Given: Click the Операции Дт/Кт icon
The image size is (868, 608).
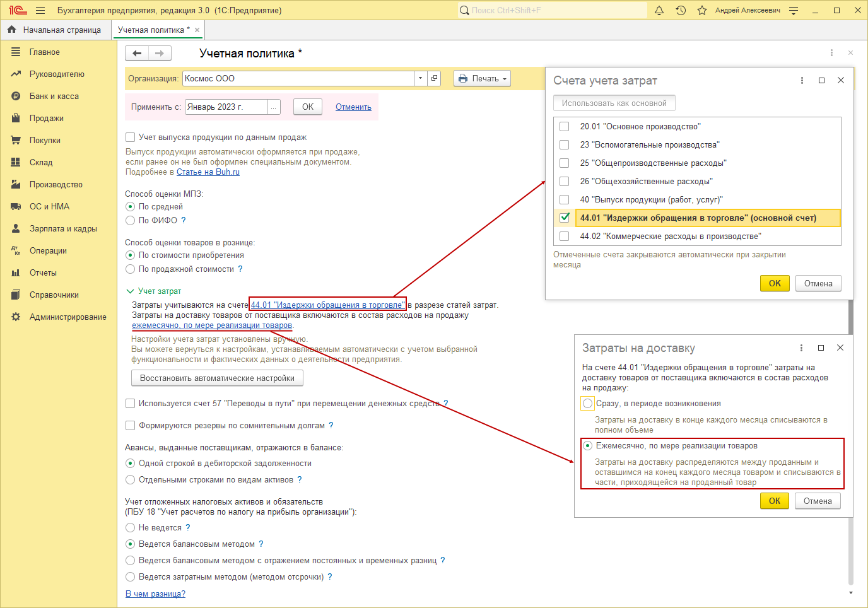Looking at the screenshot, I should click(16, 250).
